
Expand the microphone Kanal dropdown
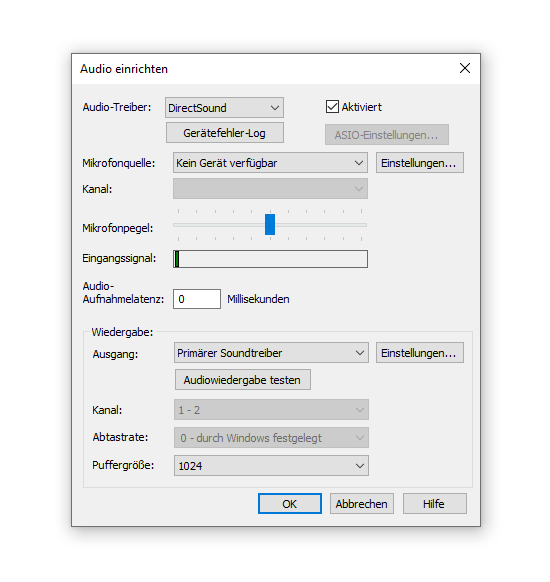tap(270, 189)
